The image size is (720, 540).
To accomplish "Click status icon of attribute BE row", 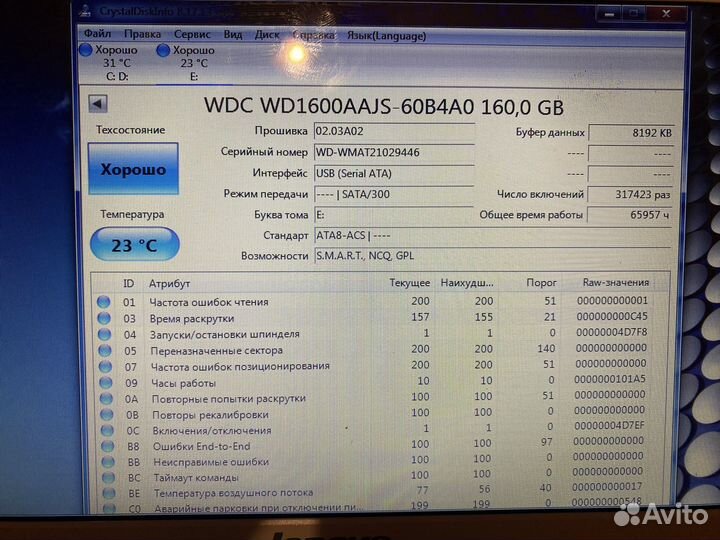I will (109, 493).
